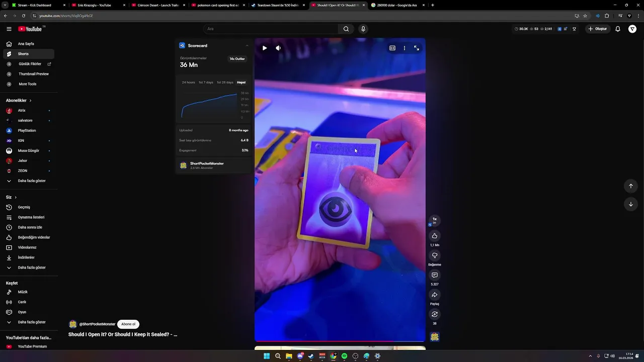
Task: Open İndirilenler downloads
Action: pos(29,257)
